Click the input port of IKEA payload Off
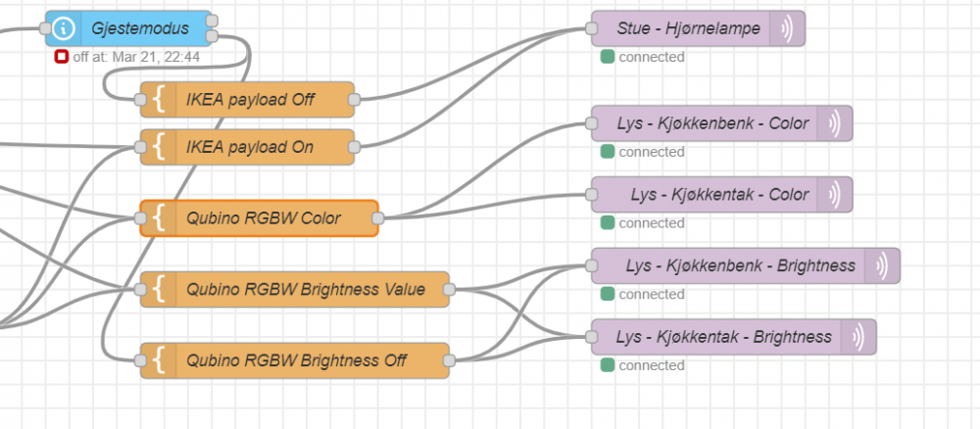Image resolution: width=980 pixels, height=429 pixels. tap(140, 99)
